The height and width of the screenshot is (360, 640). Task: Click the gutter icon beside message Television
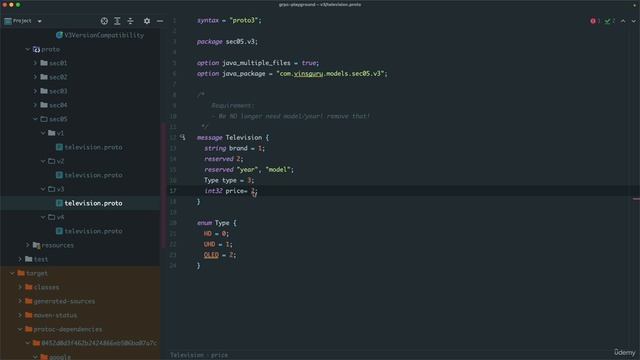coord(182,137)
